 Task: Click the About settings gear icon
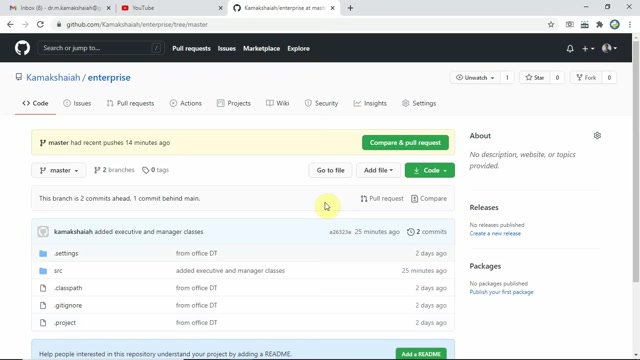(x=597, y=136)
